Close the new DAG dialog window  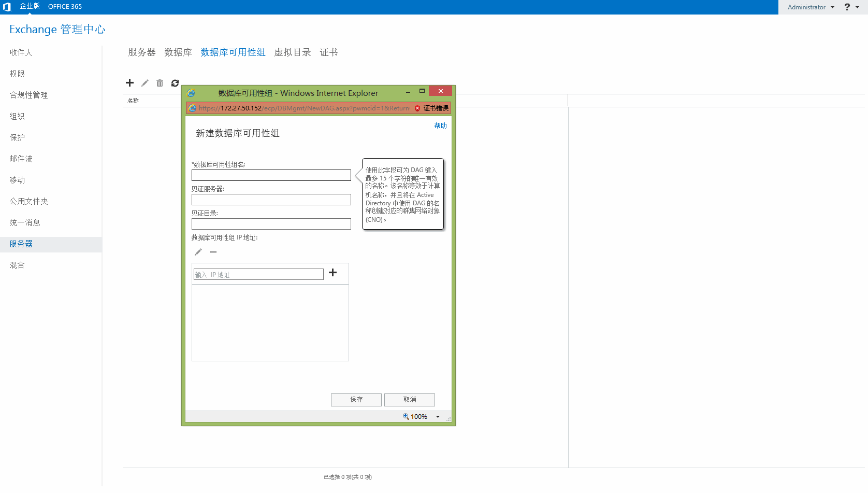(x=441, y=91)
